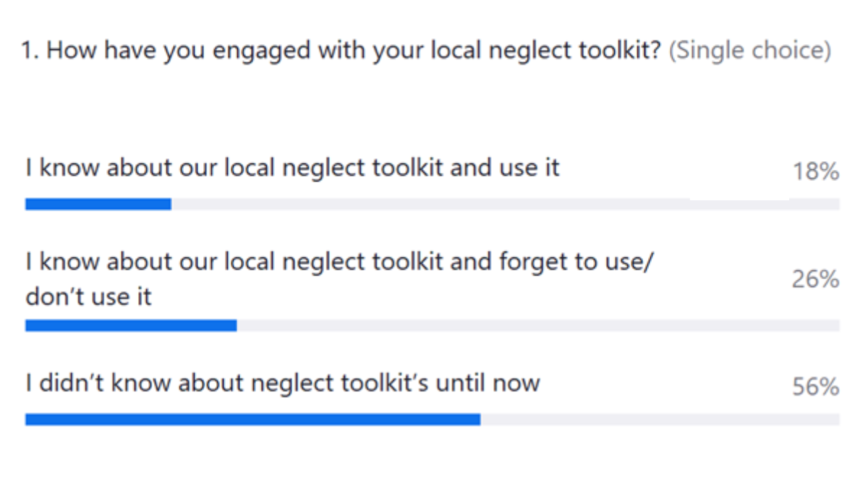Screen dimensions: 868x478
Task: Click the 18% result value
Action: coord(815,172)
